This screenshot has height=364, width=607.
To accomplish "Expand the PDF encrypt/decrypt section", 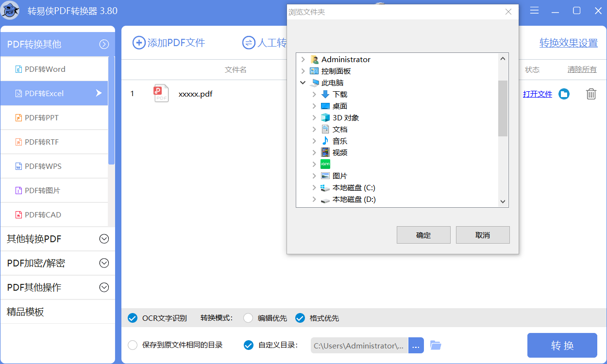I will pos(104,263).
